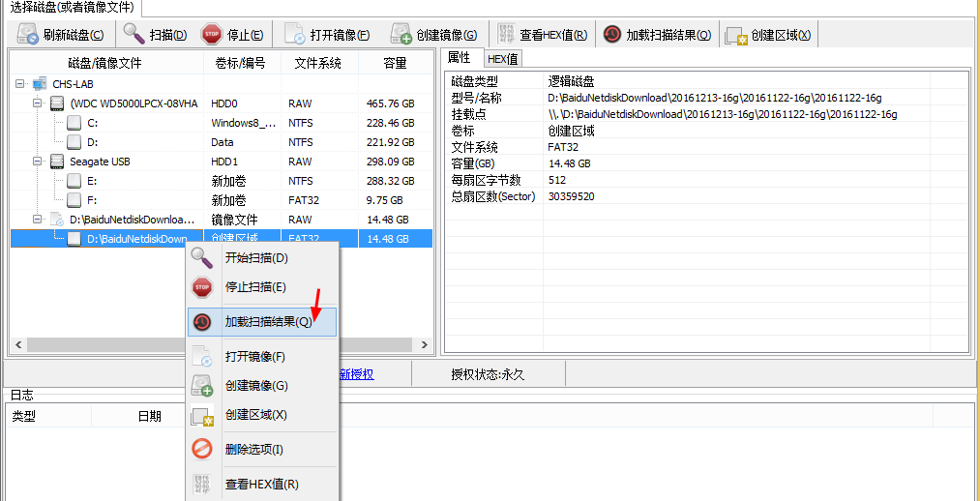Choose 停止扫描(E) from the context menu
Image resolution: width=980 pixels, height=501 pixels.
(x=262, y=287)
